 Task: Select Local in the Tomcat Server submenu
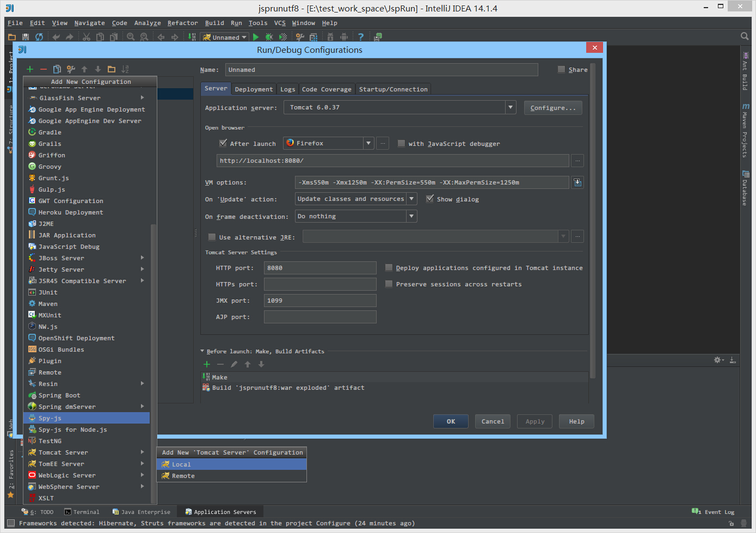[181, 464]
